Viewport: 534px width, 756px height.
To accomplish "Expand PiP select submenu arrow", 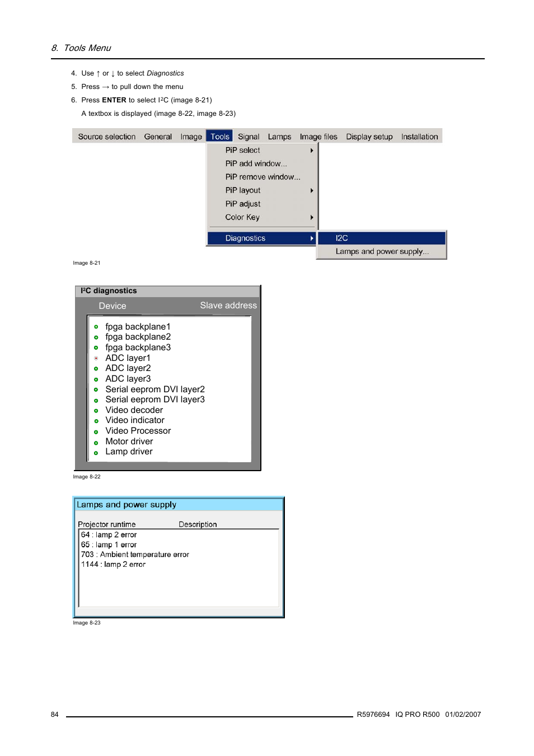I will (312, 151).
